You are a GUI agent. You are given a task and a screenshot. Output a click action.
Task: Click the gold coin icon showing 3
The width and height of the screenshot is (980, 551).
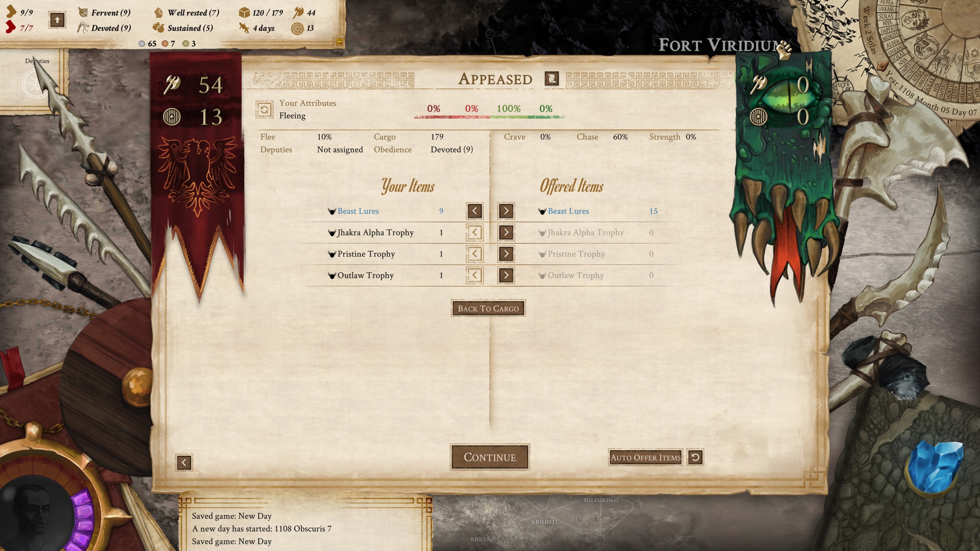[186, 44]
